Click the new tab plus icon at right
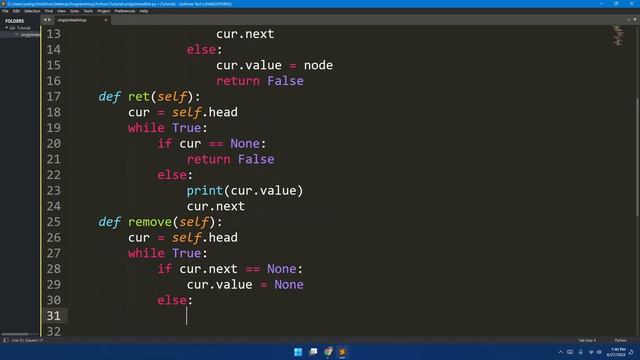This screenshot has width=640, height=360. click(x=629, y=20)
